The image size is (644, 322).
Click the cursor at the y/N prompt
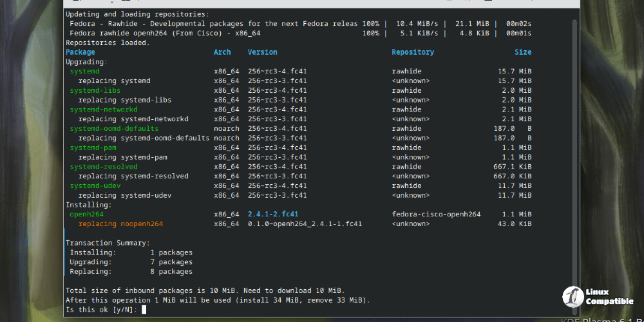point(144,310)
